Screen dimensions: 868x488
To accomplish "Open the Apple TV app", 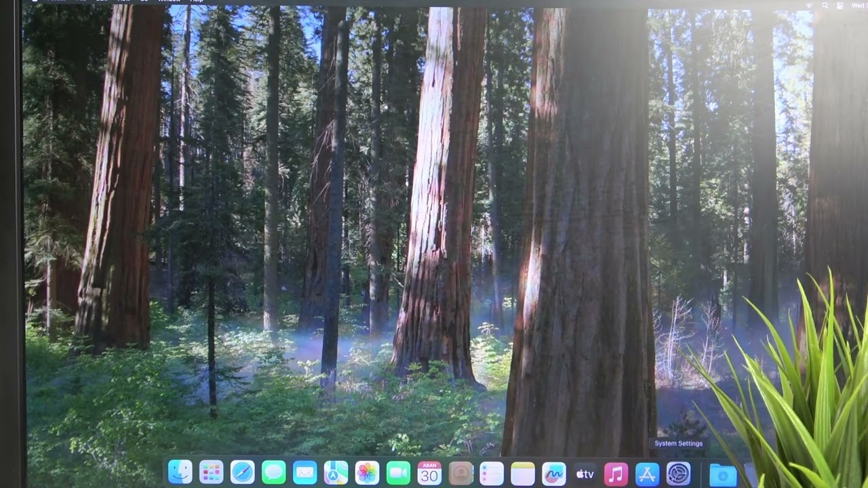I will 585,474.
